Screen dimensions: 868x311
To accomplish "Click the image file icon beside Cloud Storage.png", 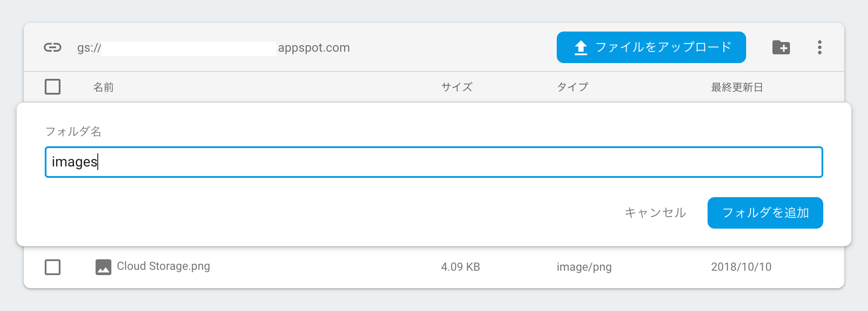I will click(103, 267).
